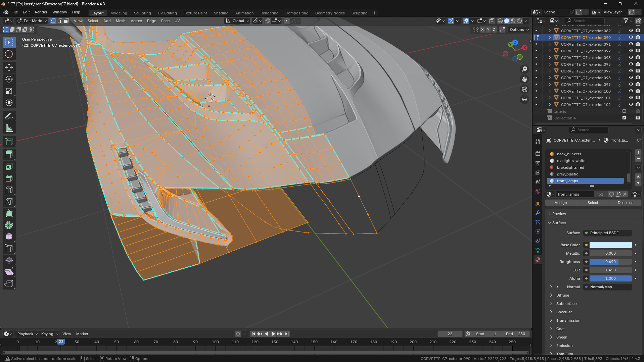The width and height of the screenshot is (644, 362).
Task: Add a new material slot with plus
Action: 638,152
